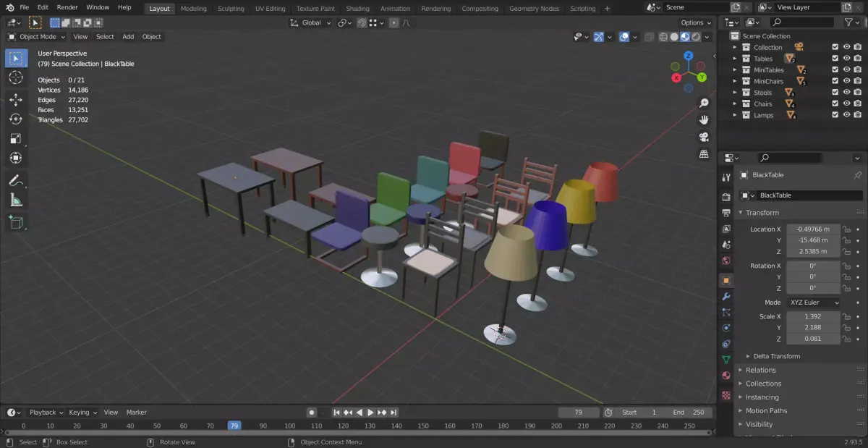Viewport: 868px width, 448px height.
Task: Select the Rotate tool
Action: coord(16,119)
